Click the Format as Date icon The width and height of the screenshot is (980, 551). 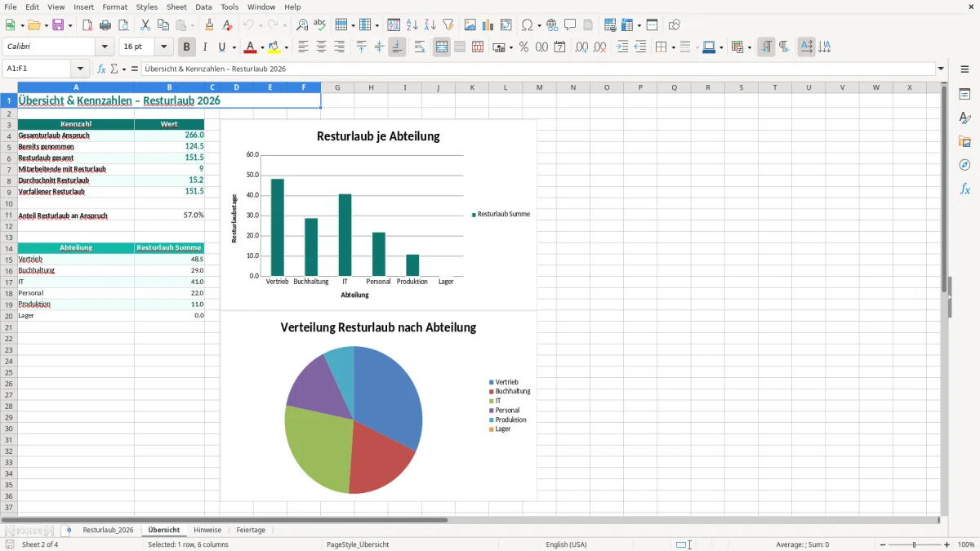pyautogui.click(x=560, y=47)
